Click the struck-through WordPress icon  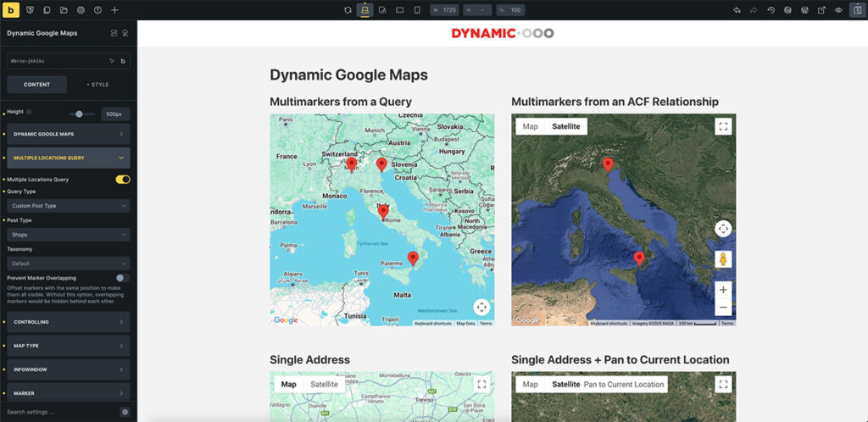tap(787, 10)
